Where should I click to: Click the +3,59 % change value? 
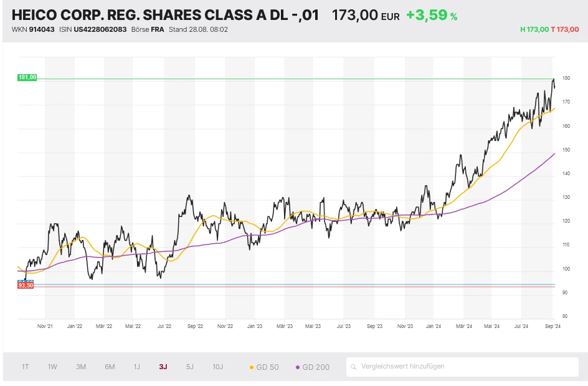[431, 15]
